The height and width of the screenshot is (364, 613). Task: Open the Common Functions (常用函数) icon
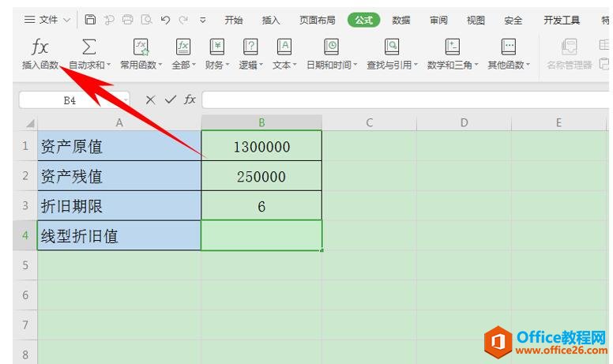click(141, 47)
